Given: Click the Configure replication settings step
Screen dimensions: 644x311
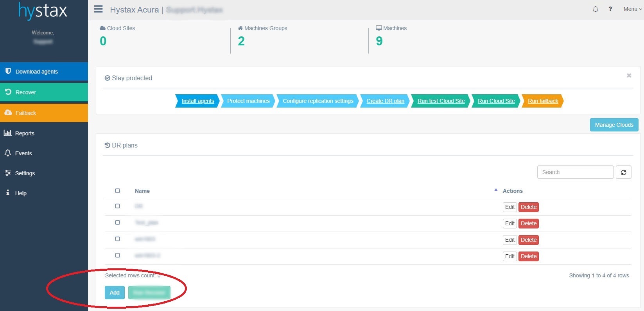Looking at the screenshot, I should click(318, 101).
